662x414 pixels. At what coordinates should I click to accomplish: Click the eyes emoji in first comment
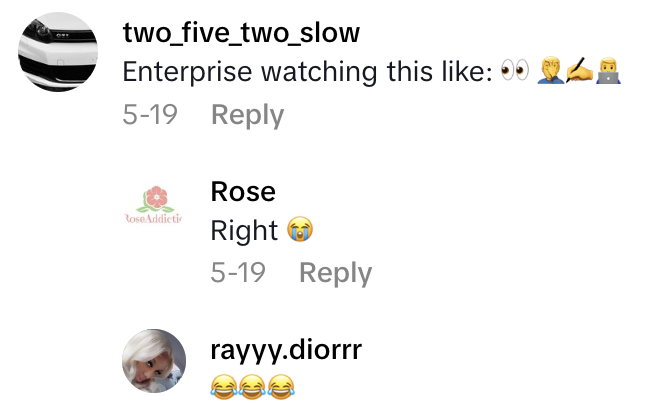pos(515,70)
